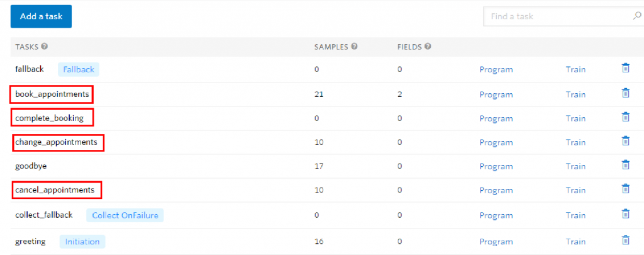
Task: Open the cancel_appointments task name
Action: [x=55, y=190]
